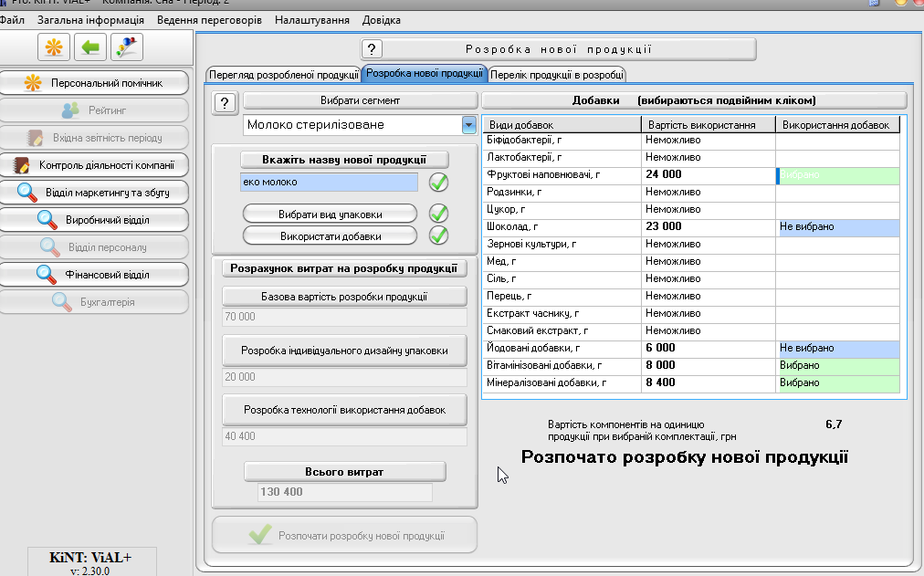Click Шоколад cost value 23 000
Viewport: 924px width, 576px height.
708,226
